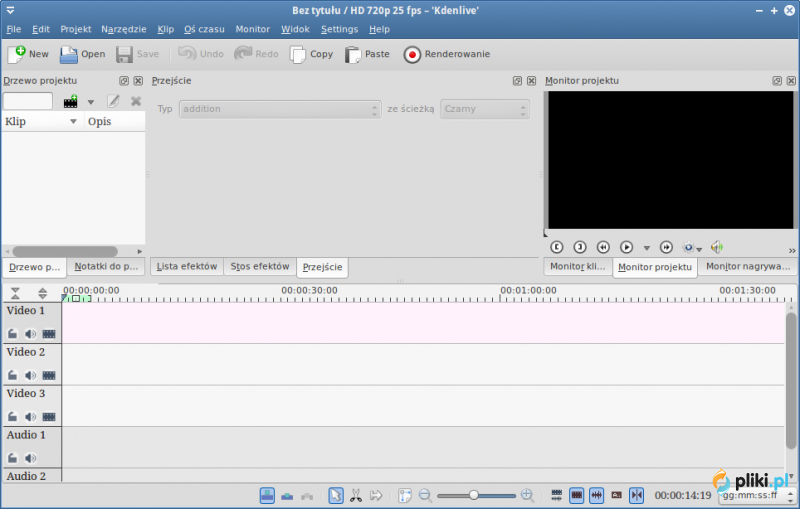Toggle lock on Video 3 track

[x=12, y=416]
